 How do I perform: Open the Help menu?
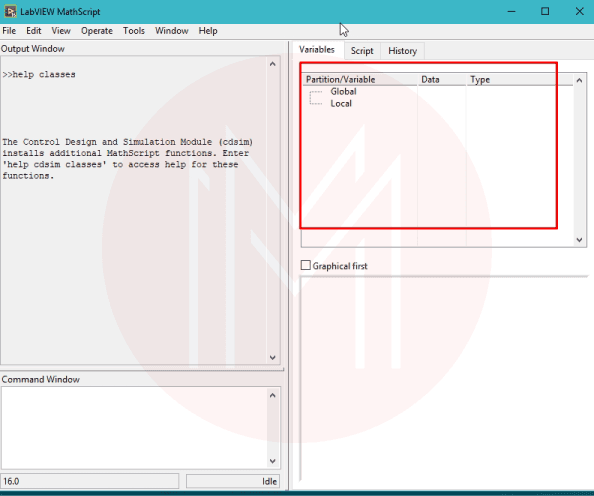pos(208,31)
